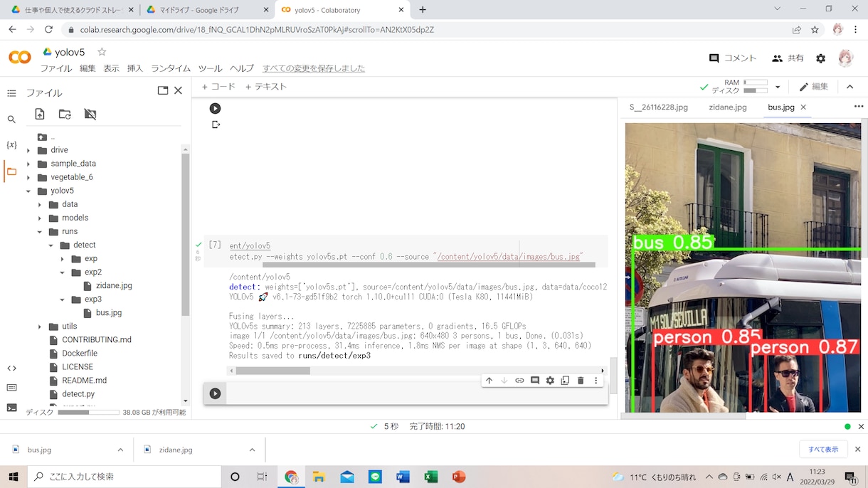Click the file tree vertical scrollbar
868x488 pixels.
coord(186,235)
